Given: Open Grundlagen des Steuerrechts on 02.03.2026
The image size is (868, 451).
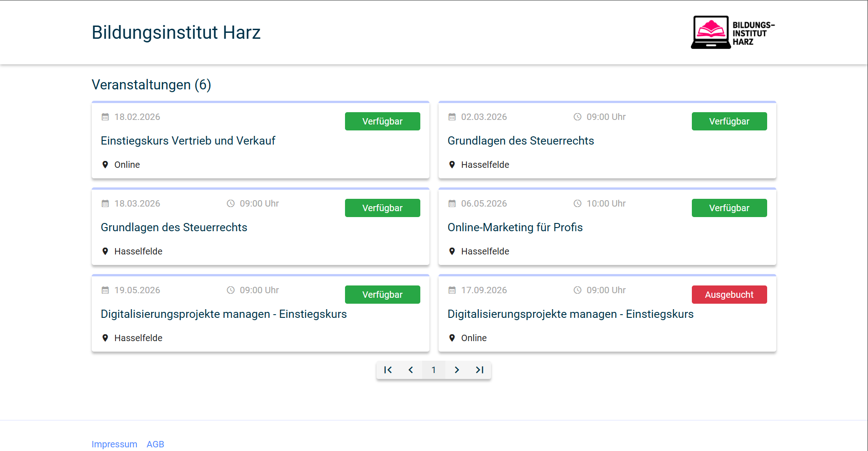Looking at the screenshot, I should [520, 141].
